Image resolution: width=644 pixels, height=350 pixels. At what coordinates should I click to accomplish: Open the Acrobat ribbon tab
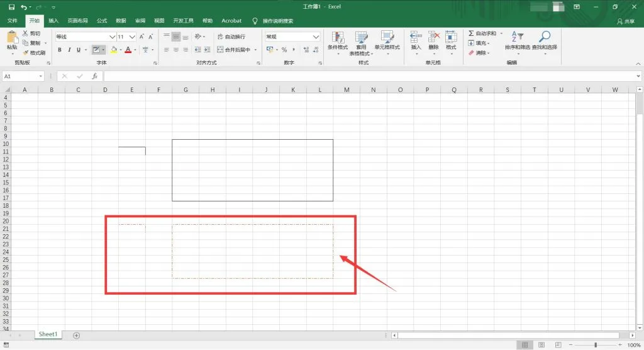click(231, 21)
